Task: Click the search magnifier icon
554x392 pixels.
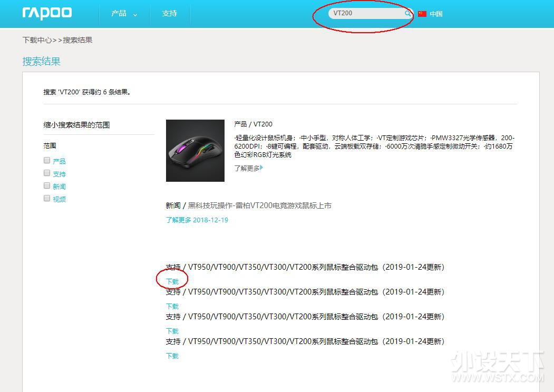Action: [408, 13]
